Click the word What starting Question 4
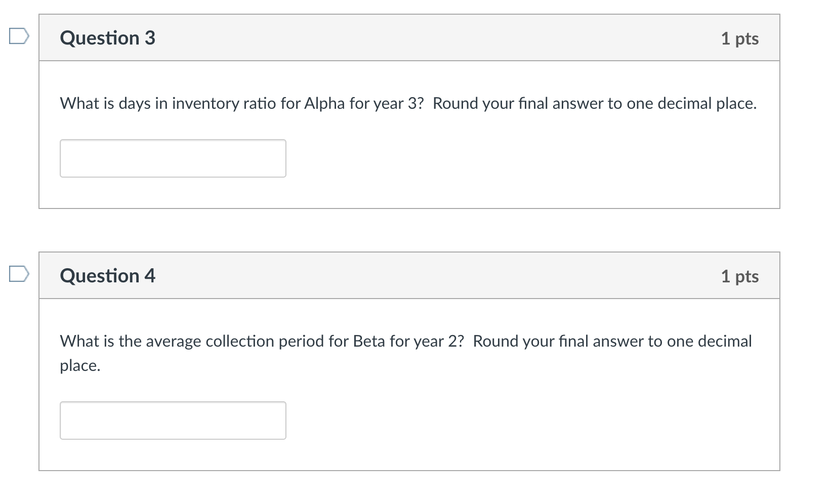 click(80, 341)
